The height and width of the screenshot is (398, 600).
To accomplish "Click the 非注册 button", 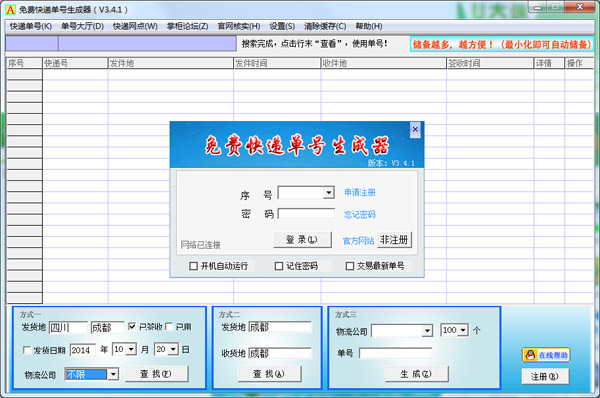I will click(395, 240).
